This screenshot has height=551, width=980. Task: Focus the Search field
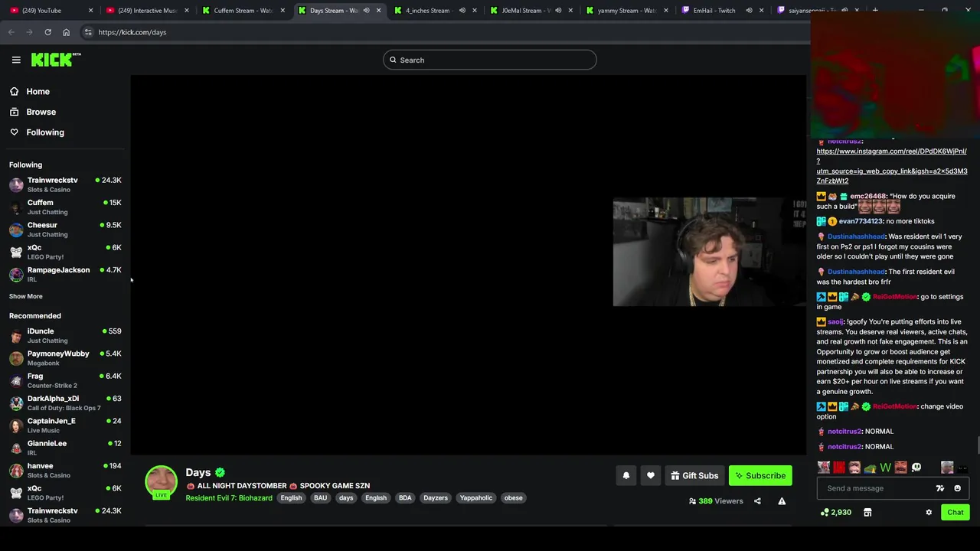coord(490,60)
